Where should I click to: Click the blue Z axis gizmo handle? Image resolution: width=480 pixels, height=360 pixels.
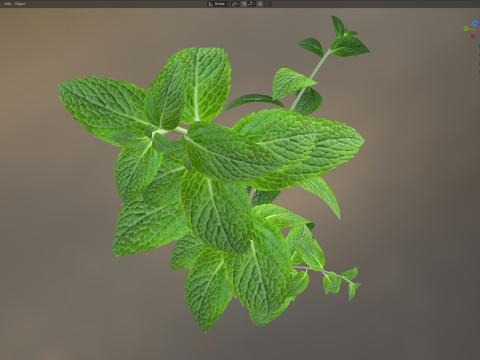(x=475, y=23)
